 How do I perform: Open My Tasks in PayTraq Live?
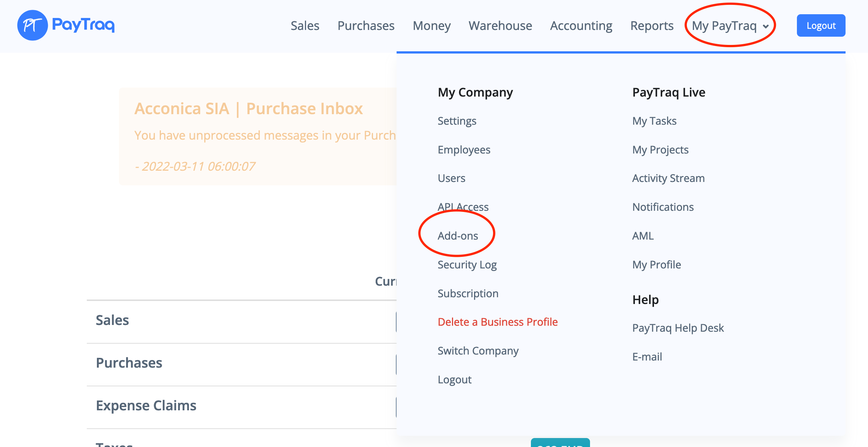point(654,121)
